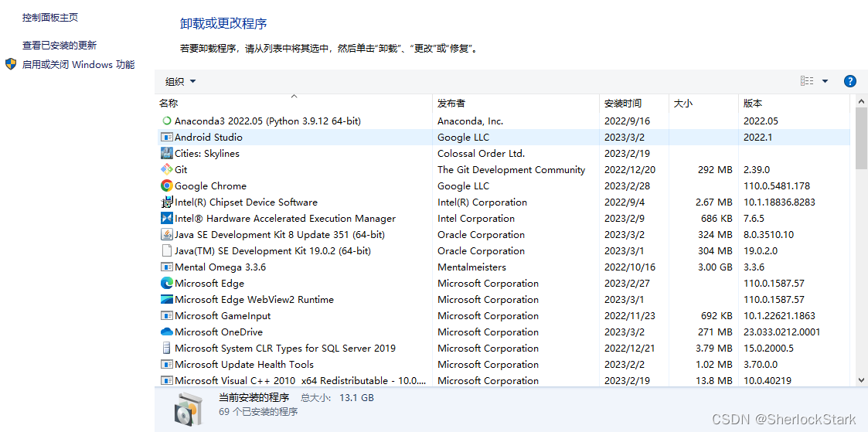868x432 pixels.
Task: Select Cities: Skylines program name
Action: (x=206, y=153)
